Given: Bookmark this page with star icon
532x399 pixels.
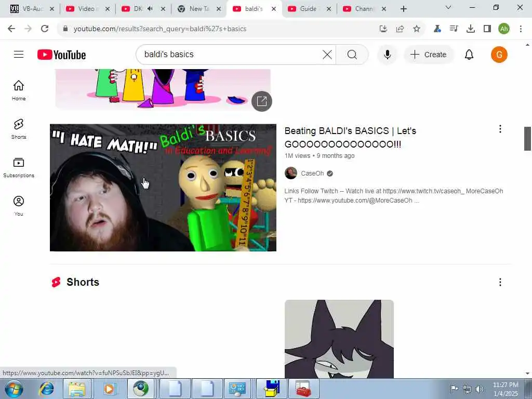Looking at the screenshot, I should click(417, 29).
